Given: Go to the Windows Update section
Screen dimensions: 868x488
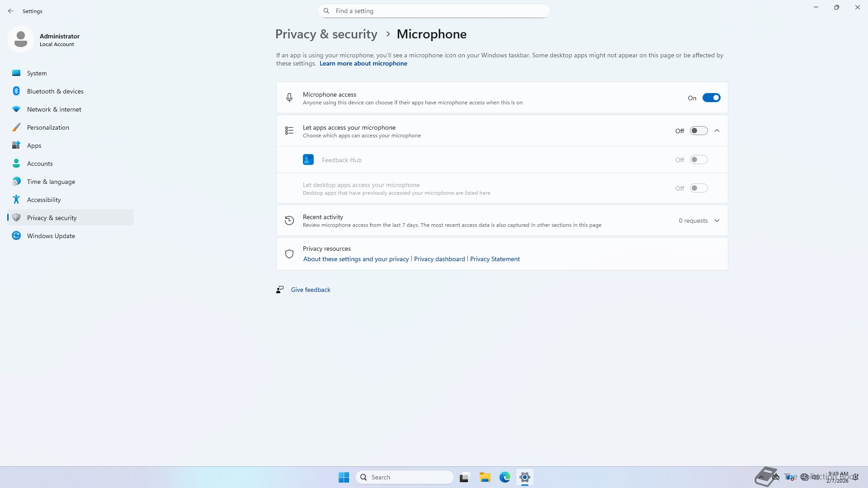Looking at the screenshot, I should 51,236.
